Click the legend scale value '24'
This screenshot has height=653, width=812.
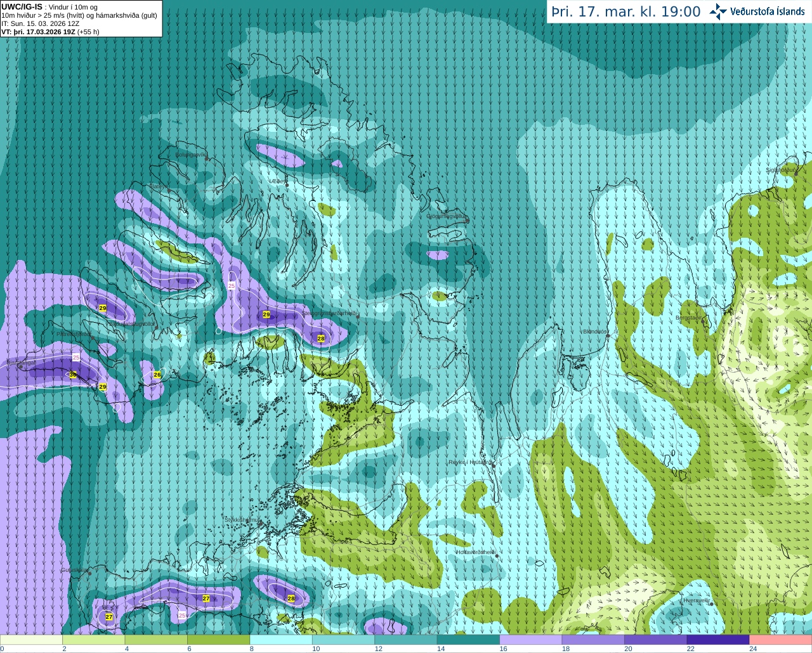tap(753, 649)
